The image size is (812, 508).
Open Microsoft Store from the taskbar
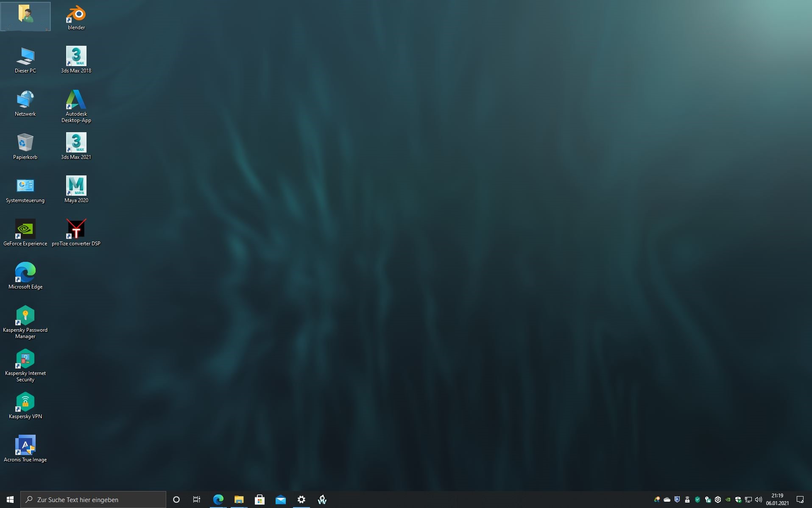pyautogui.click(x=260, y=500)
